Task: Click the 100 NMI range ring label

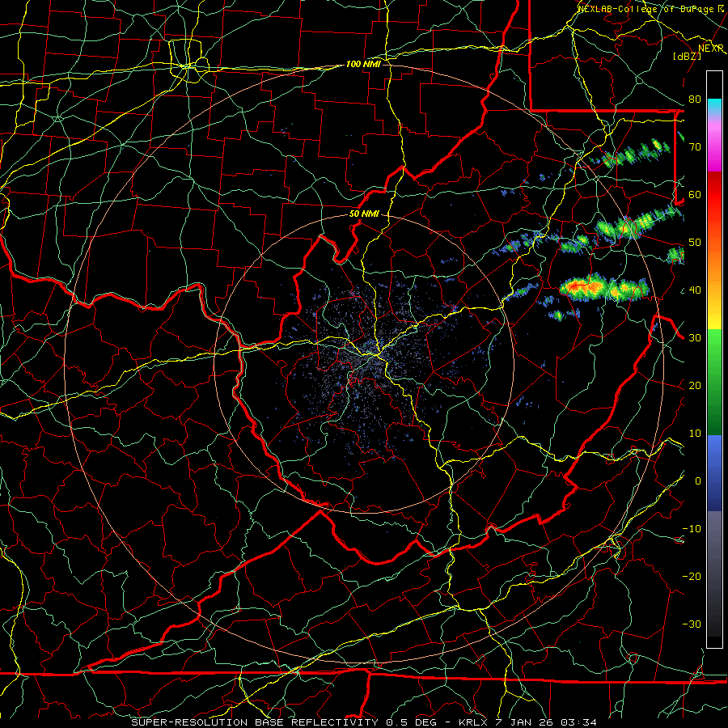Action: (363, 64)
